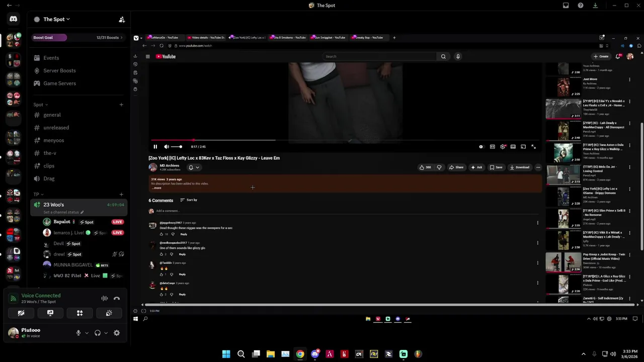Open the general text channel
The image size is (644, 362).
78,115
